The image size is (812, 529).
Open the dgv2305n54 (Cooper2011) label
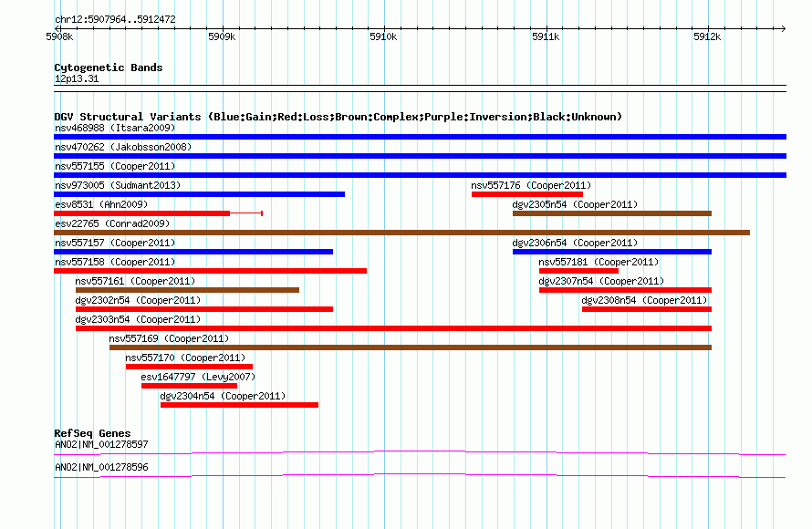point(575,204)
